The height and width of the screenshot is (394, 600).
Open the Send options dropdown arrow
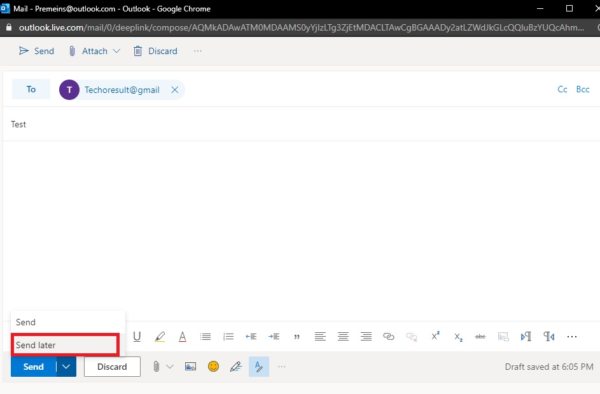[66, 366]
